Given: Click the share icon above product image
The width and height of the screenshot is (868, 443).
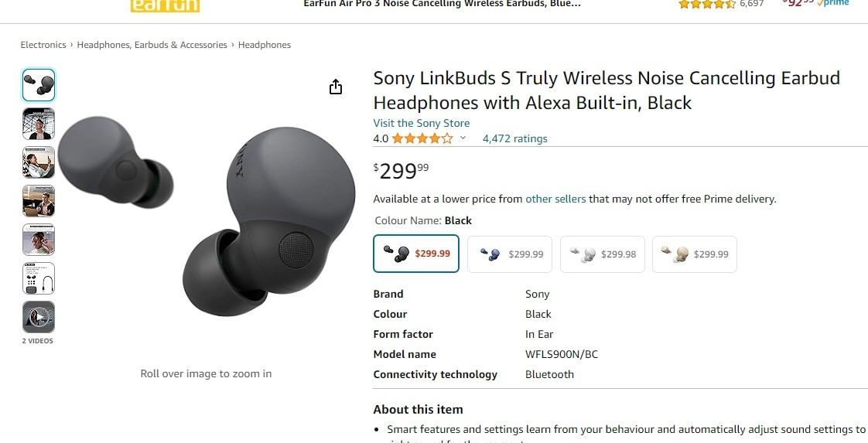Looking at the screenshot, I should [x=336, y=87].
